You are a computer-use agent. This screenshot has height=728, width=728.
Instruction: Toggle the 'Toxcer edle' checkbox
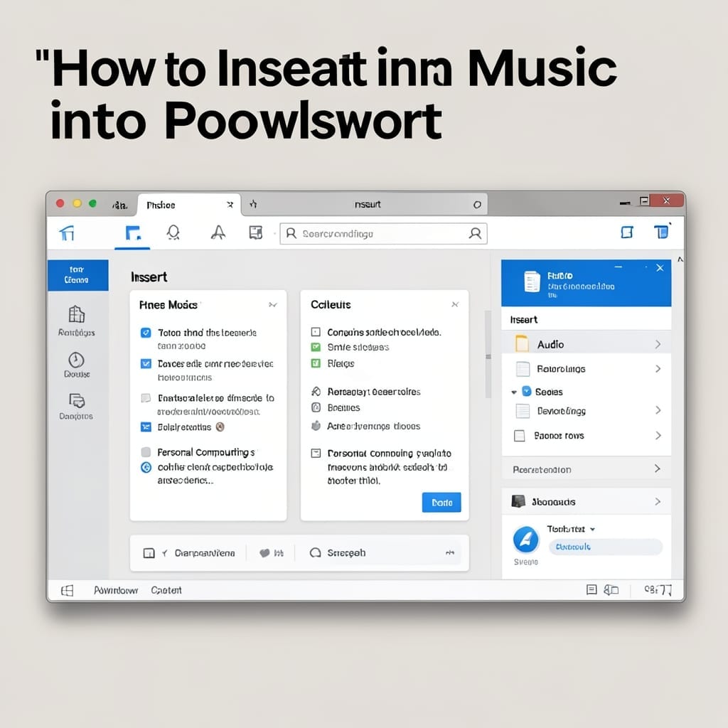click(x=146, y=363)
